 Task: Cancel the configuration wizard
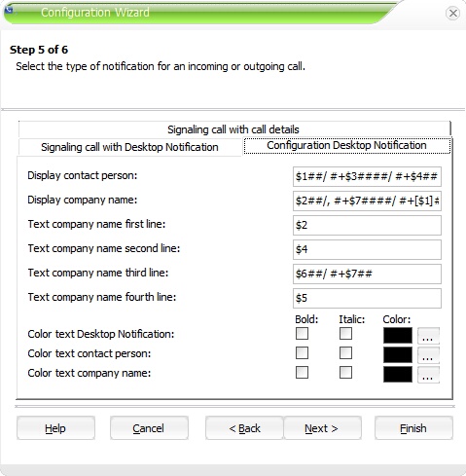(149, 428)
